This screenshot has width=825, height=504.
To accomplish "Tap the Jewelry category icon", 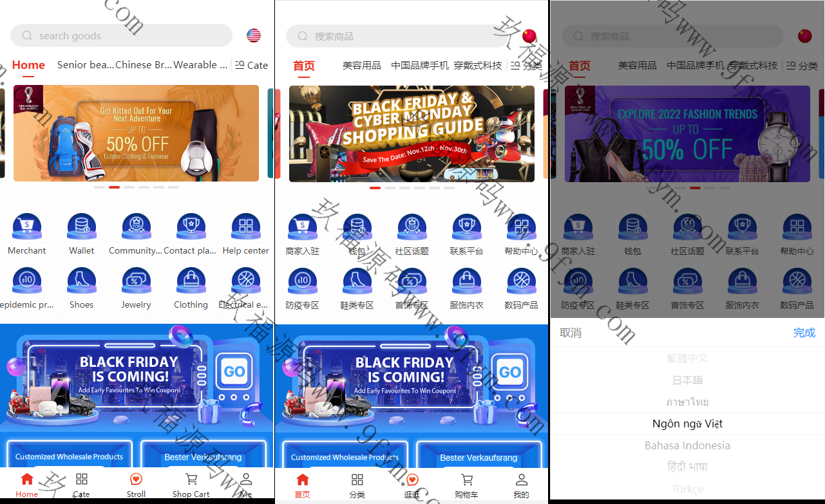I will [x=136, y=281].
